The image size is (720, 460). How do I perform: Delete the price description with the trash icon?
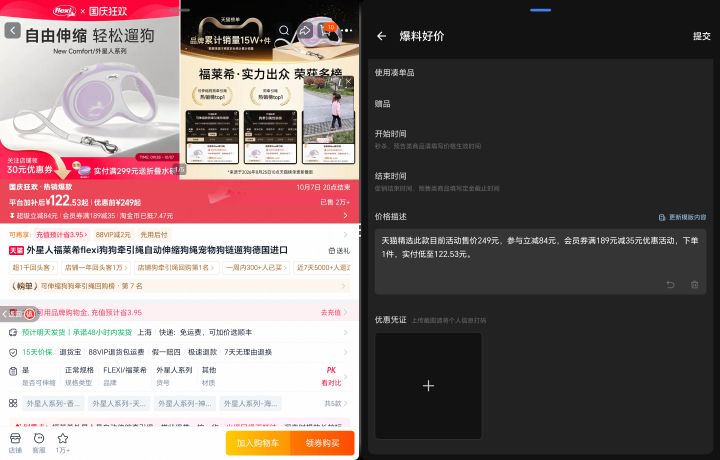coord(695,285)
